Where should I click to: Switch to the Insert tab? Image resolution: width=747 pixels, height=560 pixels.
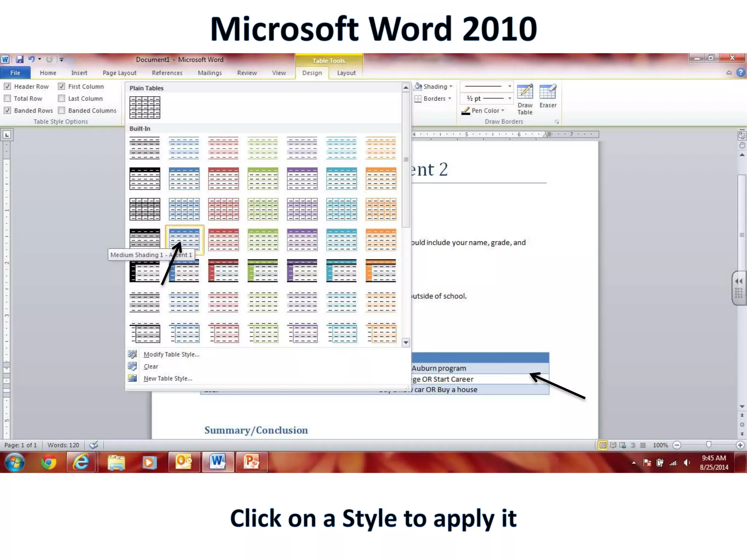click(x=79, y=73)
